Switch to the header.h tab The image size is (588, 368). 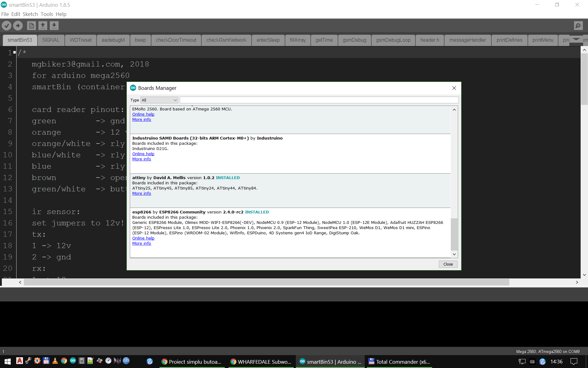tap(430, 40)
